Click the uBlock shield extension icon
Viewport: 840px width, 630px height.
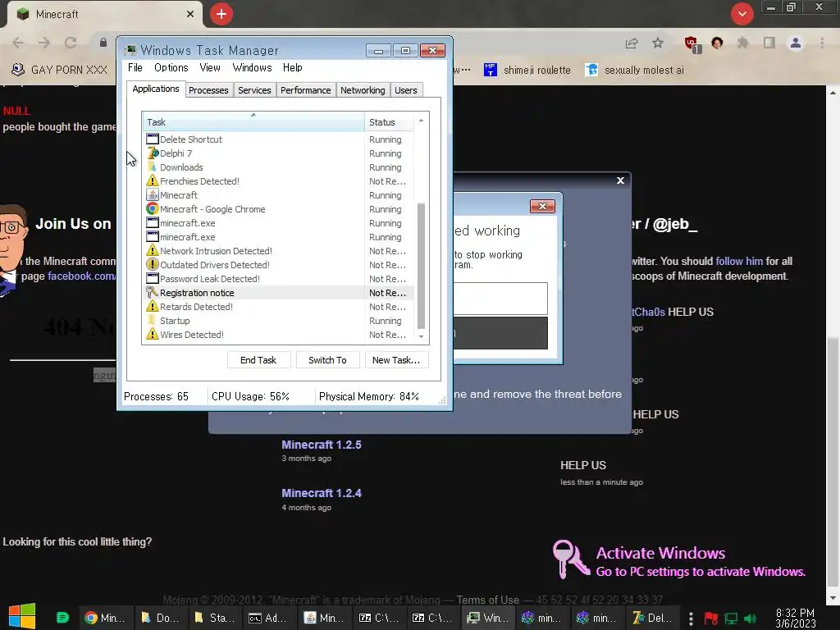[691, 44]
